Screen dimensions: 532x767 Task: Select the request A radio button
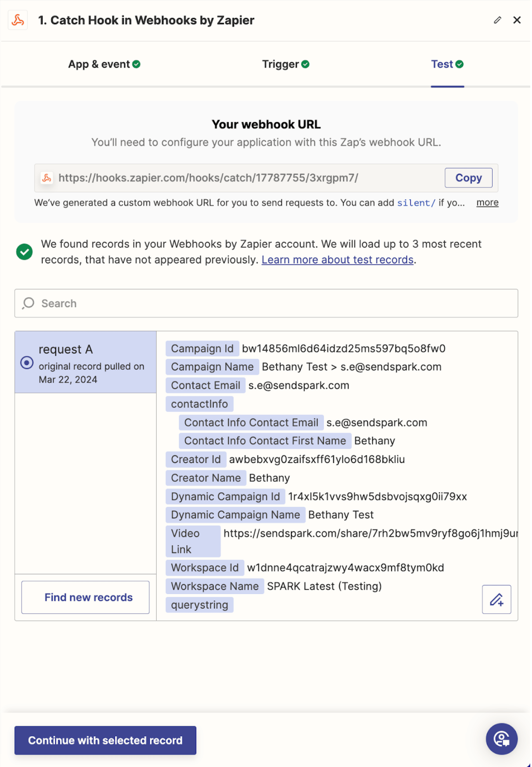[x=27, y=363]
